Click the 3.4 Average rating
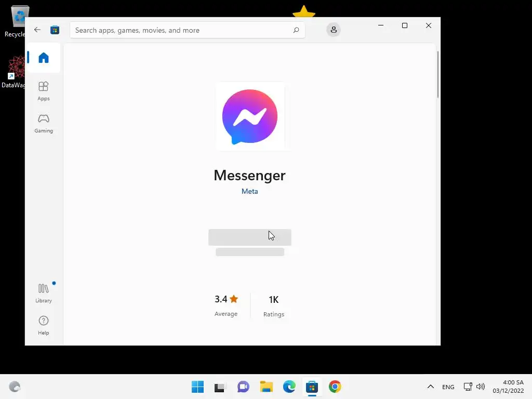This screenshot has width=532, height=399. (226, 305)
